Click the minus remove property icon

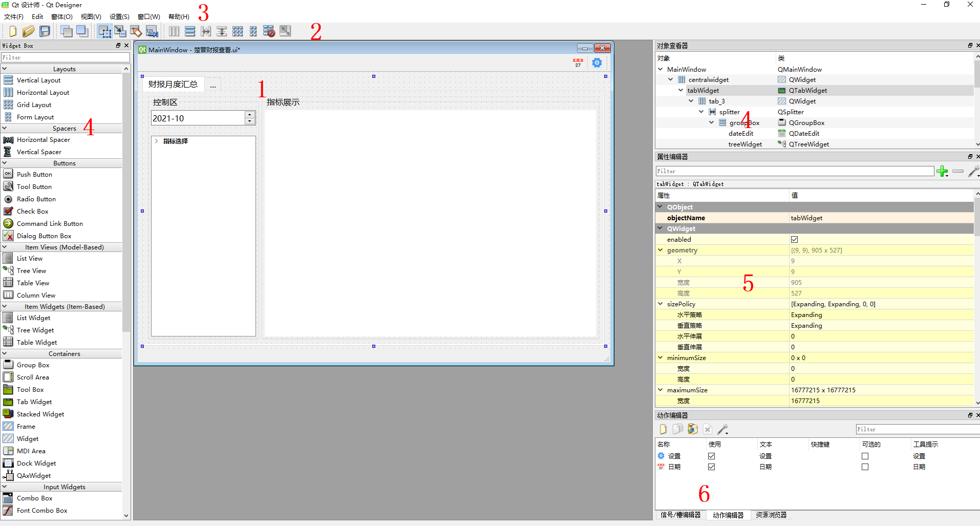pyautogui.click(x=958, y=171)
